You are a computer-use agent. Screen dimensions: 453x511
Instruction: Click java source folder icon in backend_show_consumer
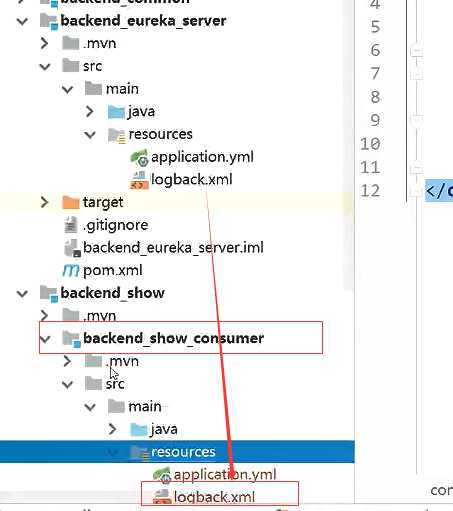click(139, 429)
